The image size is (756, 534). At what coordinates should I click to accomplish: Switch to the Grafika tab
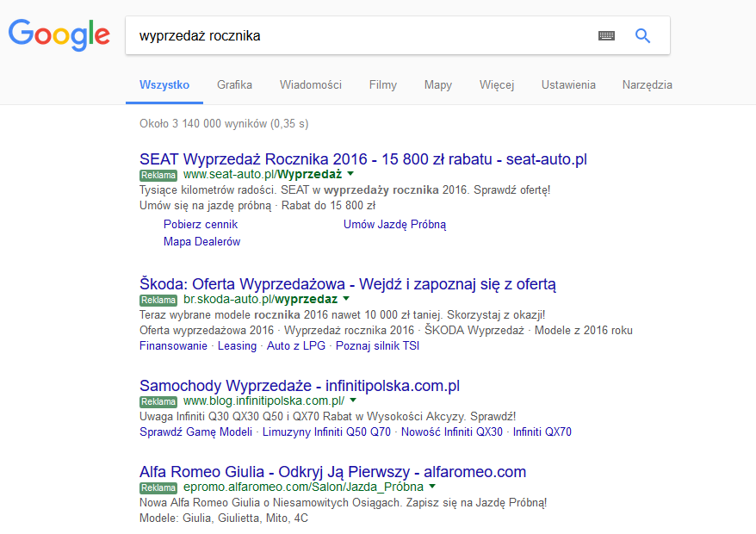click(234, 85)
